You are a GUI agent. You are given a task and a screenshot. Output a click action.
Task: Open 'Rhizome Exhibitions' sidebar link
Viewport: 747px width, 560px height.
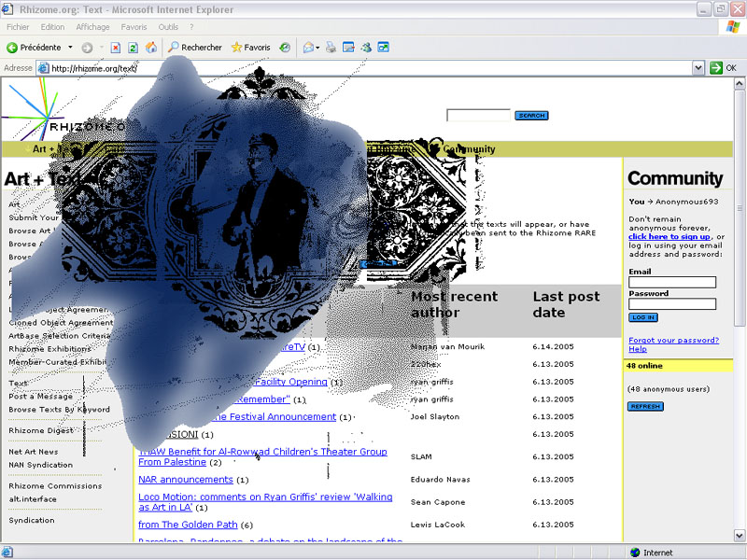click(50, 349)
